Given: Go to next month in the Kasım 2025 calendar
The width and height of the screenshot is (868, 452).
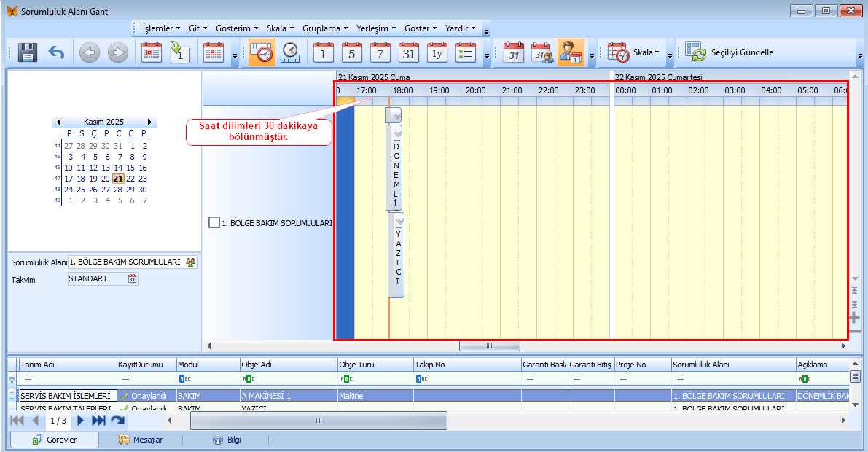Looking at the screenshot, I should [x=149, y=122].
